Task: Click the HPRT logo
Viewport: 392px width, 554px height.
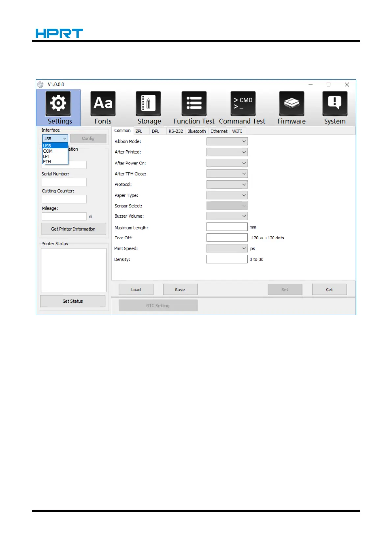Action: 59,34
